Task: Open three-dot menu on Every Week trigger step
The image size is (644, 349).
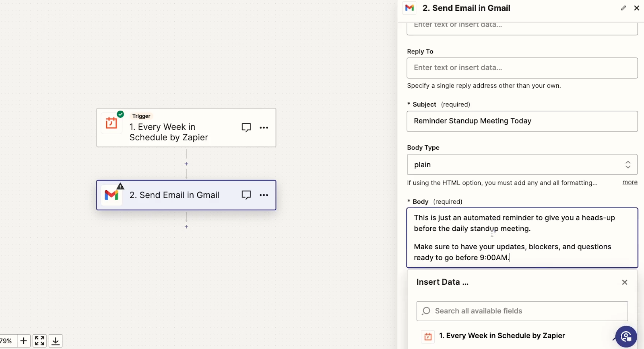Action: [x=264, y=127]
